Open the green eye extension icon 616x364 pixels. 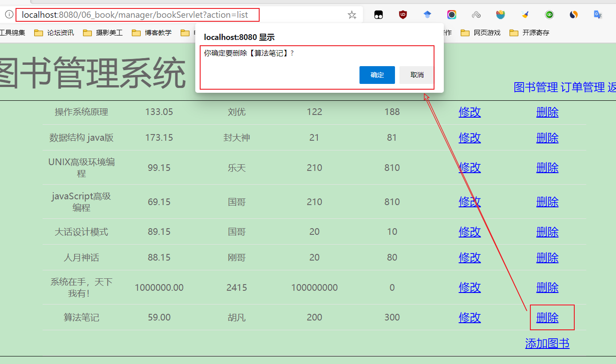coord(549,15)
